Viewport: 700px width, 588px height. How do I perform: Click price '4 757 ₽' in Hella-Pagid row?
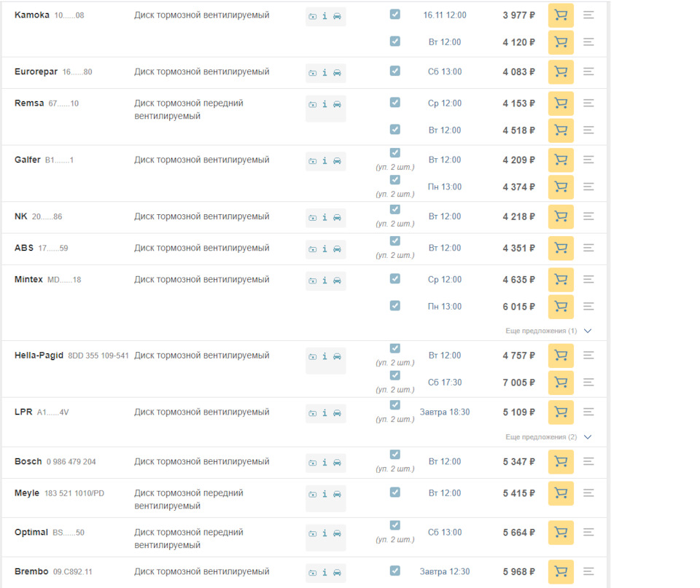[x=518, y=356]
